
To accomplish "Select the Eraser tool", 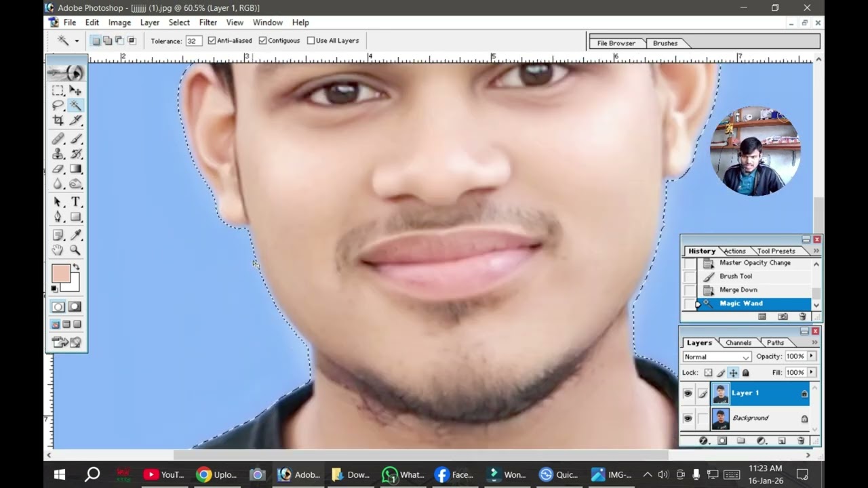I will 58,169.
